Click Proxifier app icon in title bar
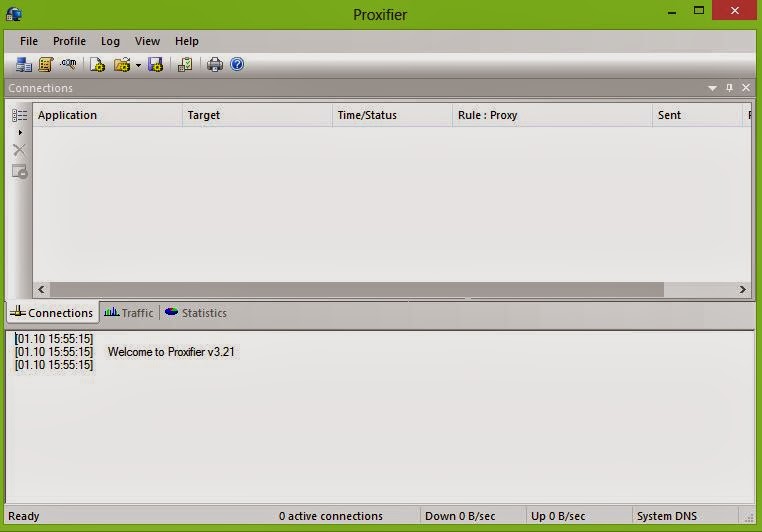The image size is (762, 532). [14, 14]
